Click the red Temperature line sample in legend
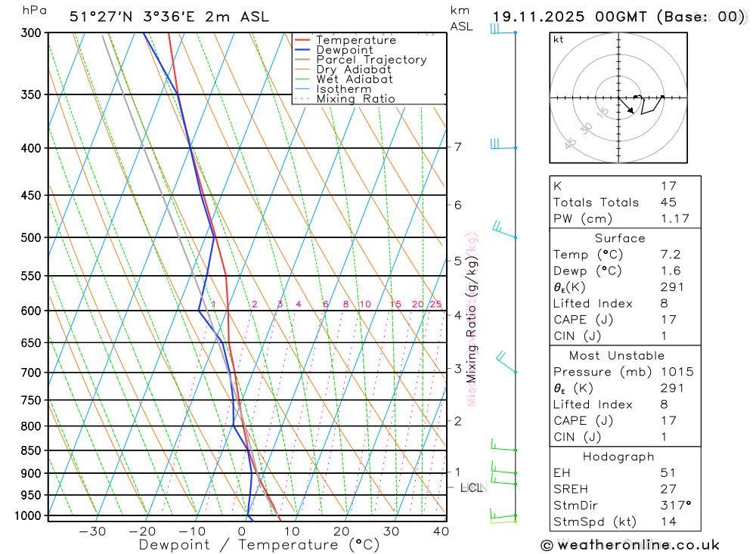Viewport: 756px width, 554px height. [x=302, y=40]
